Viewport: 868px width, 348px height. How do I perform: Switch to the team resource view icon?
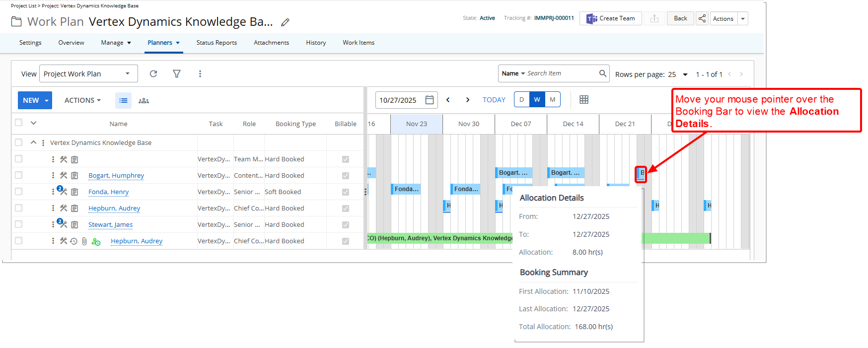[144, 100]
